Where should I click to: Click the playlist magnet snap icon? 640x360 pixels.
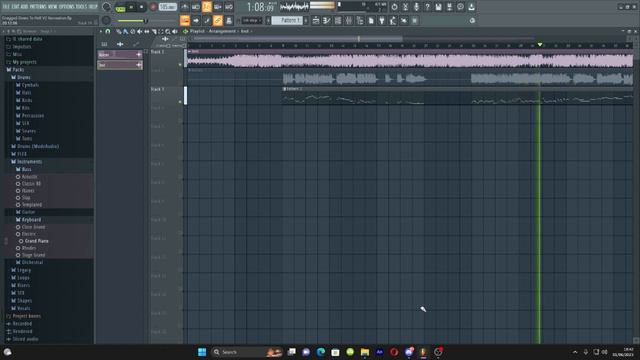(x=108, y=31)
